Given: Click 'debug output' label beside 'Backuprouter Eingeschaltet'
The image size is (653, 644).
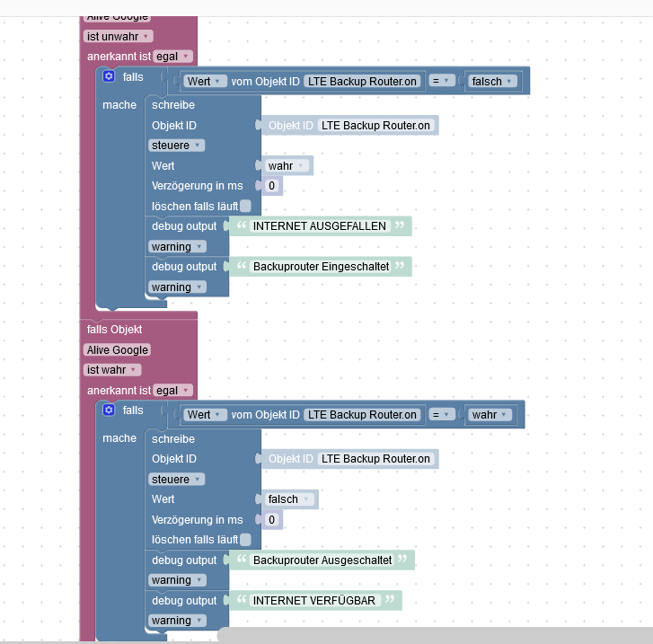Looking at the screenshot, I should [x=184, y=267].
